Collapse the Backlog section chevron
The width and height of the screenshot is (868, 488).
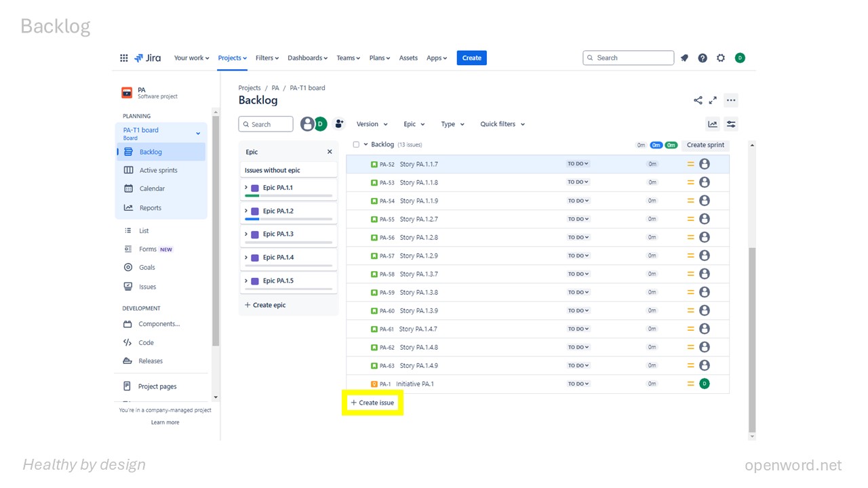366,144
